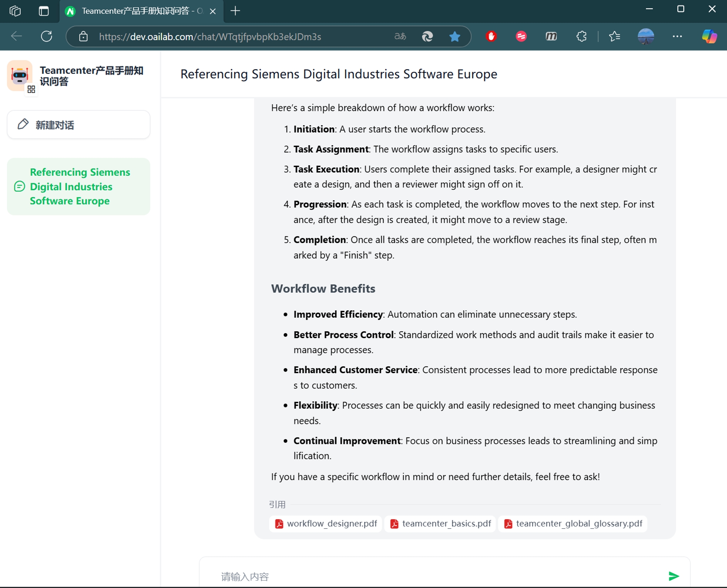Open browser Settings and more menu
The width and height of the screenshot is (727, 588).
pyautogui.click(x=677, y=36)
